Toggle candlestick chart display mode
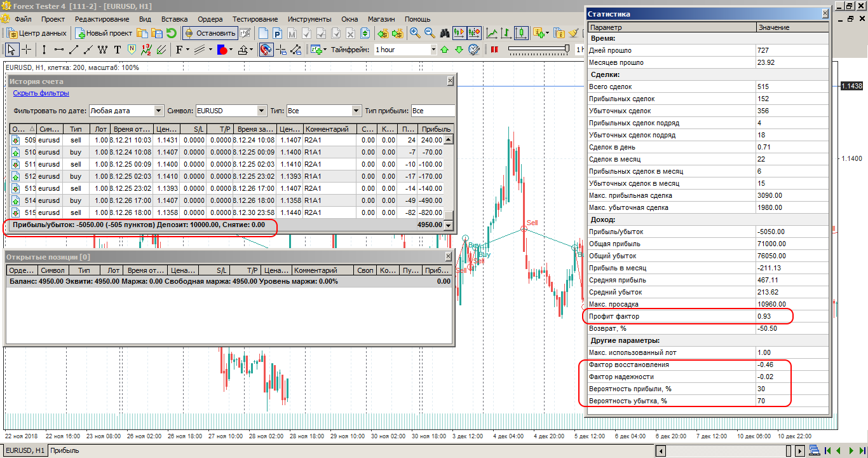 tap(520, 32)
